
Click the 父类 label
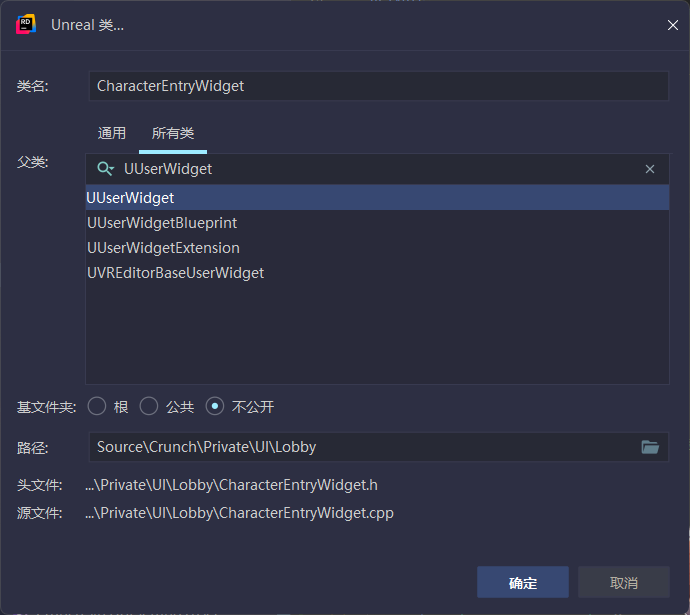(33, 162)
